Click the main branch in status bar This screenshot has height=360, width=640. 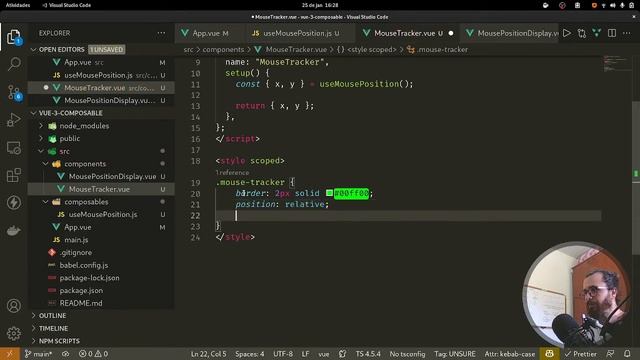[x=38, y=354]
